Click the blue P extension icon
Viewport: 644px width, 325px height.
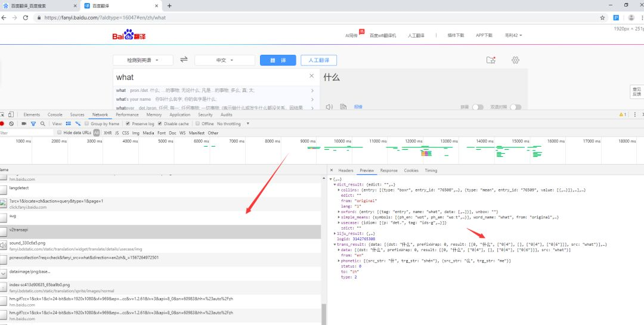616,18
